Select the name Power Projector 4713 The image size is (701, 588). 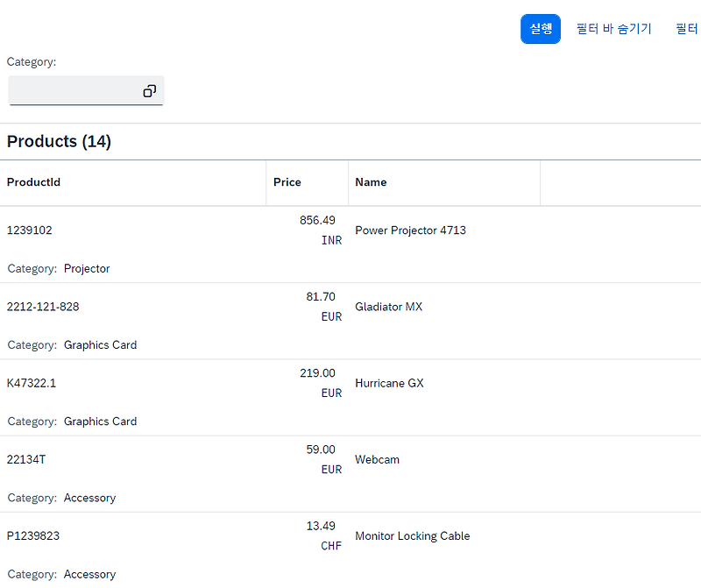point(410,230)
